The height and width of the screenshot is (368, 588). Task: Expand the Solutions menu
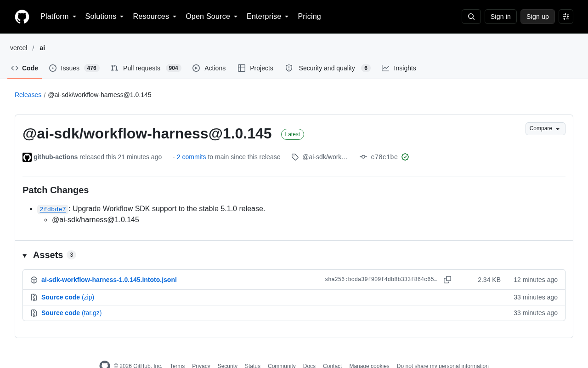click(104, 17)
